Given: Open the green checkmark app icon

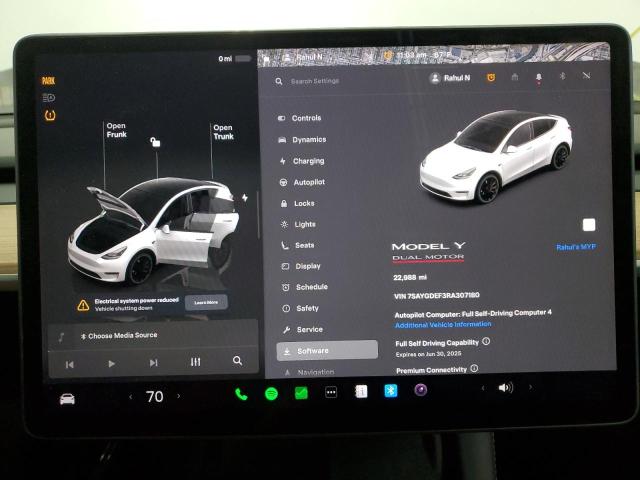Looking at the screenshot, I should point(301,393).
